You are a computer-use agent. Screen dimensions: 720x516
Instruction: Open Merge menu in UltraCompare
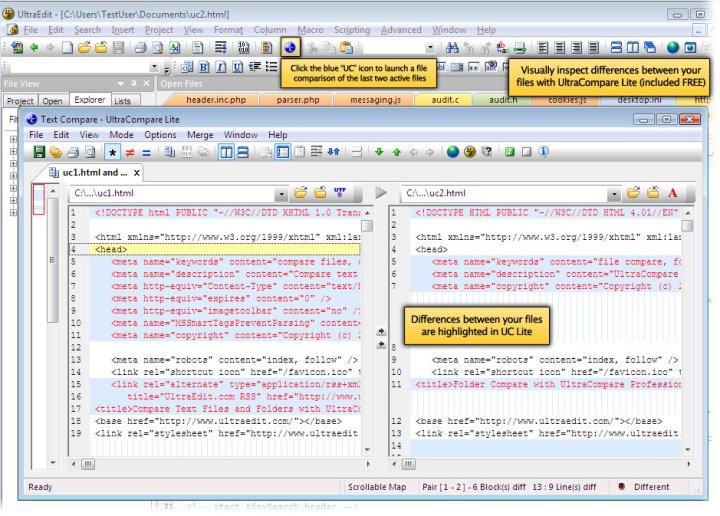(x=200, y=135)
